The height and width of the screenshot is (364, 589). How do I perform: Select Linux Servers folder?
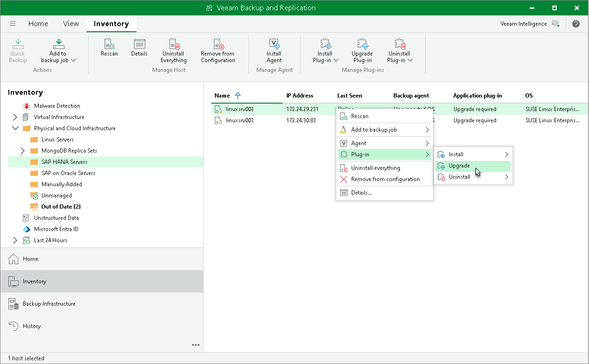[57, 140]
